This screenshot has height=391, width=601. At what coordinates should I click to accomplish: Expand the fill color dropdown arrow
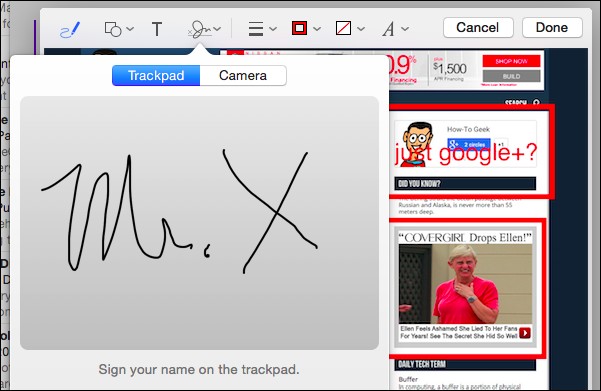(x=361, y=29)
